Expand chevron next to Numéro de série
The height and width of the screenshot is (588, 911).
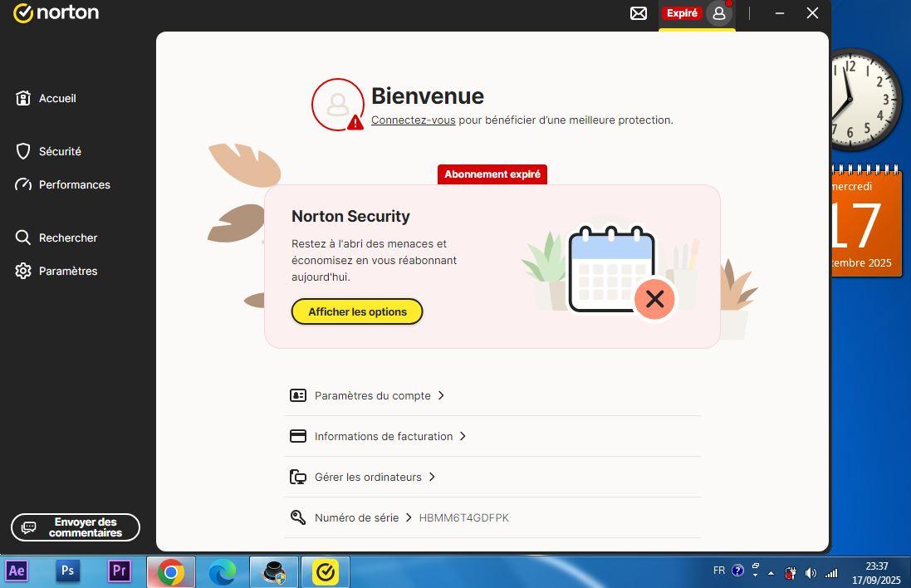click(x=409, y=517)
